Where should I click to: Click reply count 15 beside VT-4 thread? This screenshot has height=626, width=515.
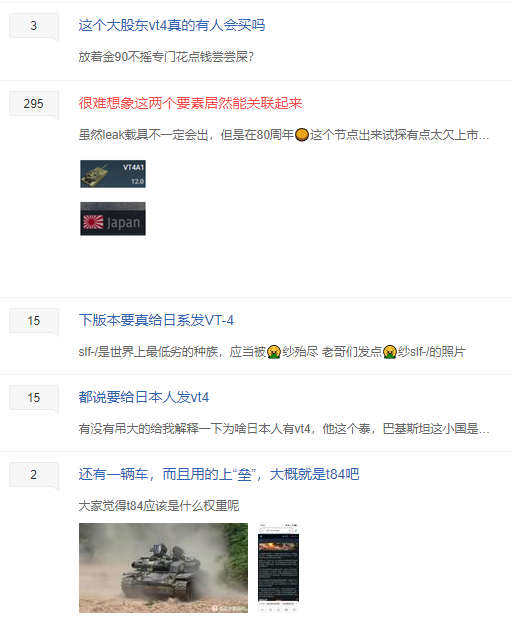(x=34, y=321)
